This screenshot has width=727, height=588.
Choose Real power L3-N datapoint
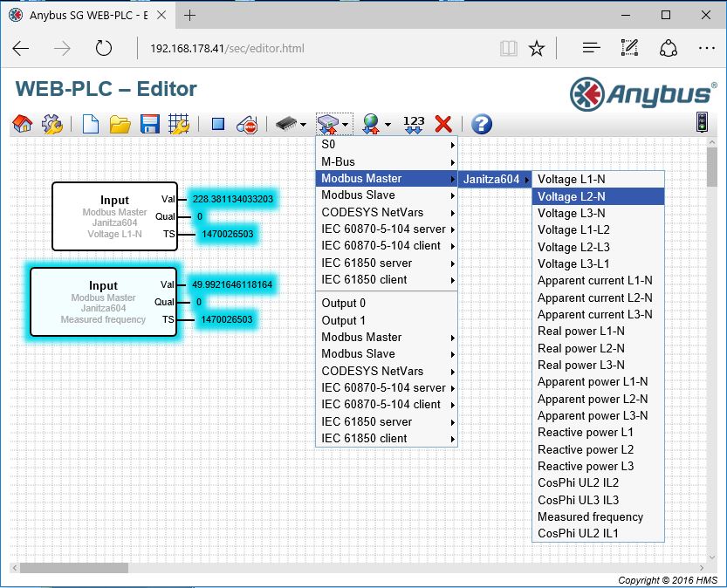point(598,365)
